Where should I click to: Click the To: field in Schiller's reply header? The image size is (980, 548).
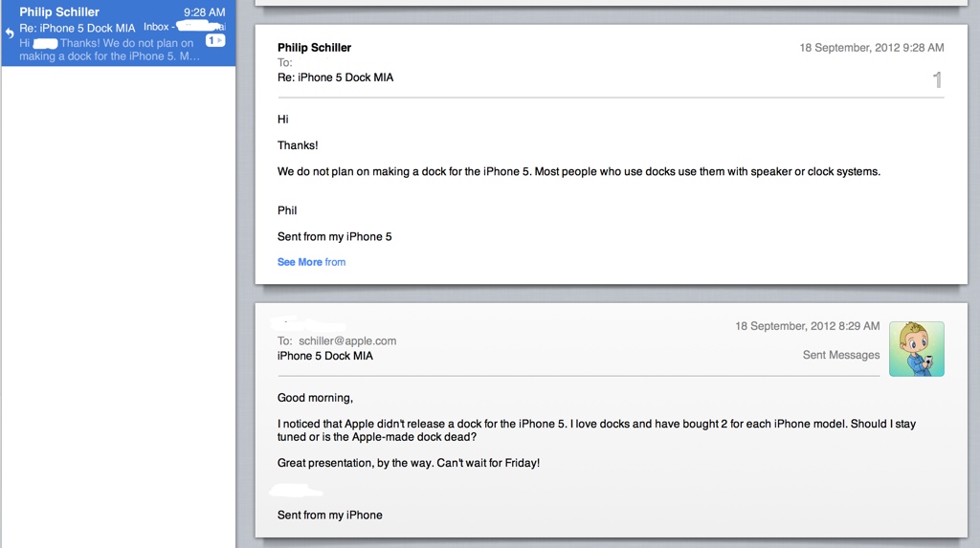point(285,63)
